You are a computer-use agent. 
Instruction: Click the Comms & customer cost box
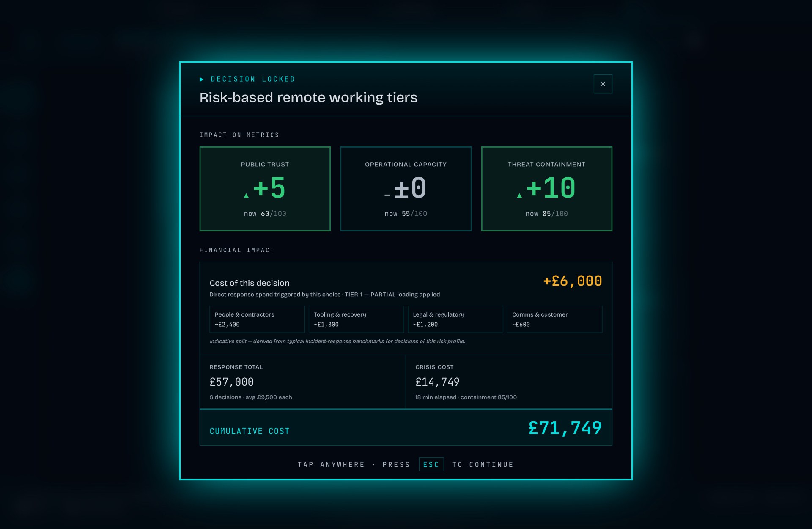coord(554,319)
